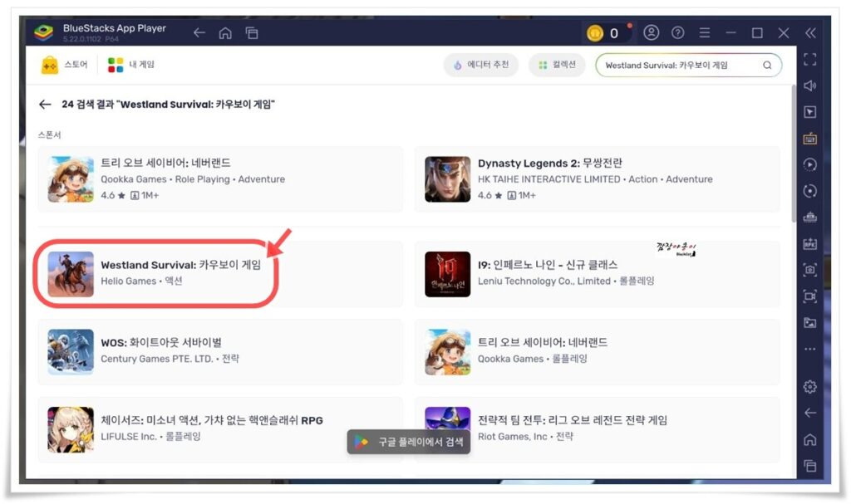The width and height of the screenshot is (851, 504).
Task: Open settings gear in the sidebar
Action: (x=809, y=386)
